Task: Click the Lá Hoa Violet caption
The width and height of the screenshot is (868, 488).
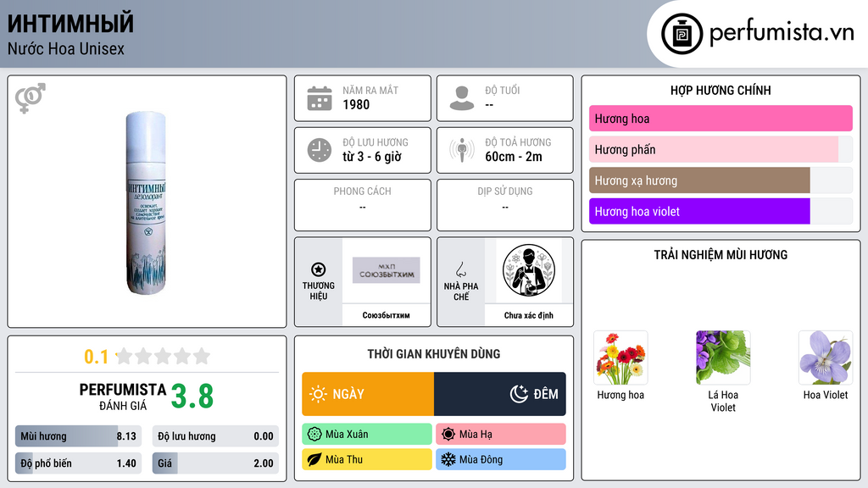Action: coord(723,401)
